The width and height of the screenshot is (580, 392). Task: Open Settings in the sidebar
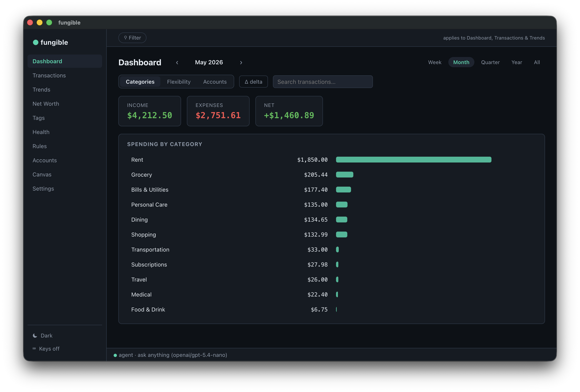click(65, 189)
